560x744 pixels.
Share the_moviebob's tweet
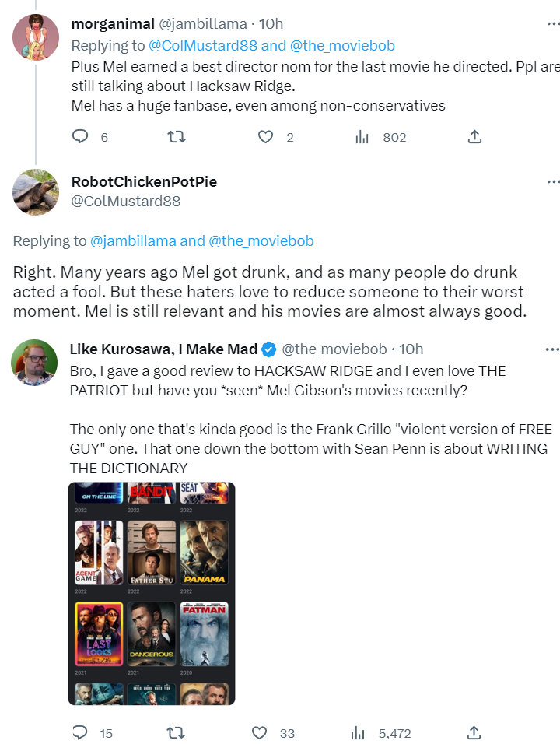coord(474,733)
